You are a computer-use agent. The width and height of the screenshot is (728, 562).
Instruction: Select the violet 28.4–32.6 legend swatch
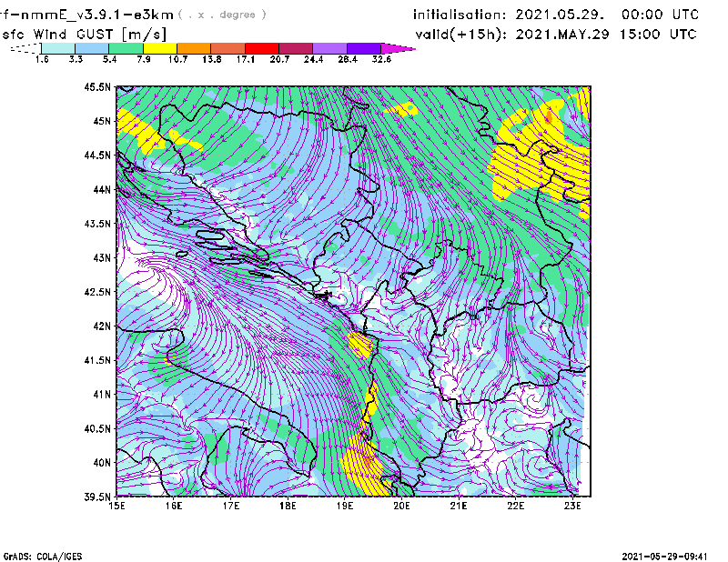pyautogui.click(x=364, y=48)
